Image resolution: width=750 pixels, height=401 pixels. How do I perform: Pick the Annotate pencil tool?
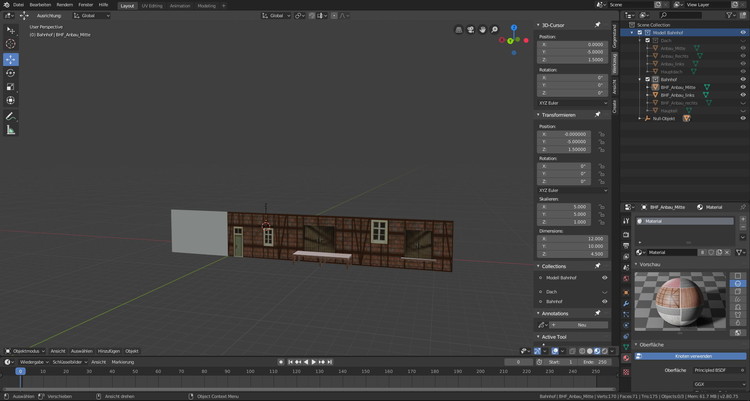(x=11, y=115)
